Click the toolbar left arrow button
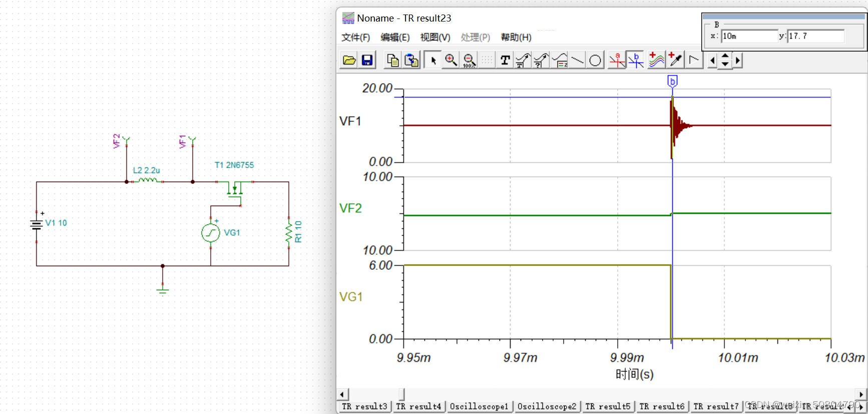This screenshot has height=414, width=868. tap(712, 61)
